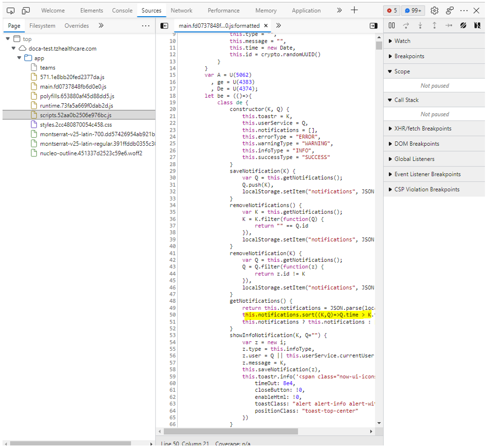Image resolution: width=489 pixels, height=448 pixels.
Task: Hide the navigator sidebar pane
Action: tap(164, 26)
